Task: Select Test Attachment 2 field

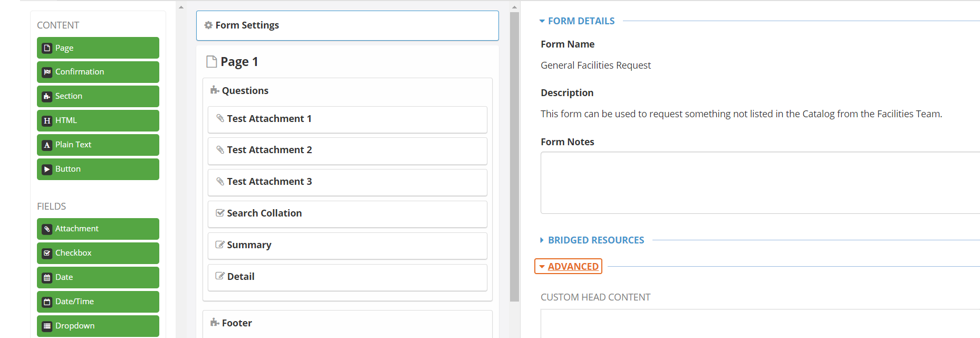Action: 348,151
